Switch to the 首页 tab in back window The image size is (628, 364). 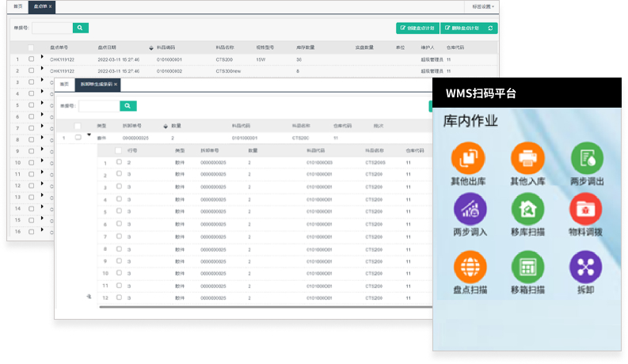[18, 6]
